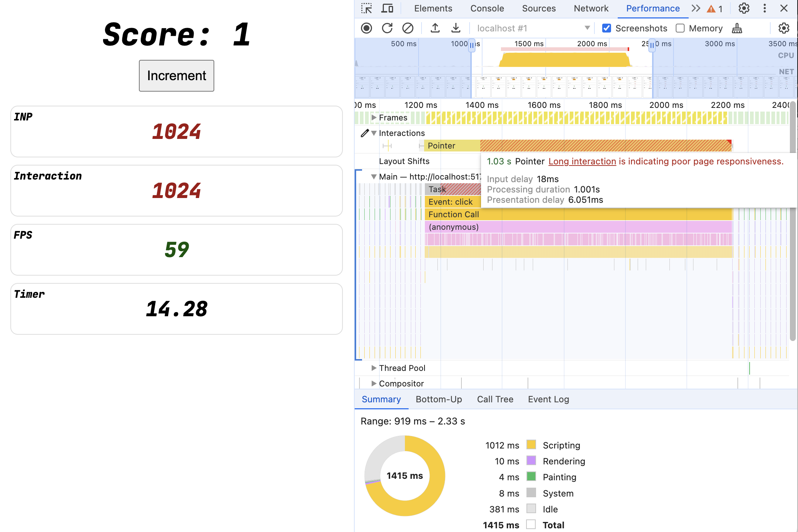The width and height of the screenshot is (798, 532).
Task: Click the Increment button on the page
Action: [x=176, y=75]
